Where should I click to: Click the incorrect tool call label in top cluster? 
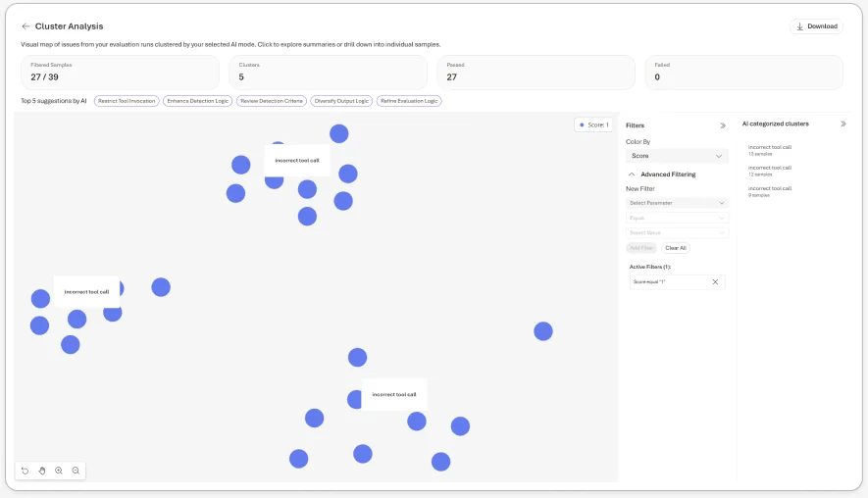297,161
